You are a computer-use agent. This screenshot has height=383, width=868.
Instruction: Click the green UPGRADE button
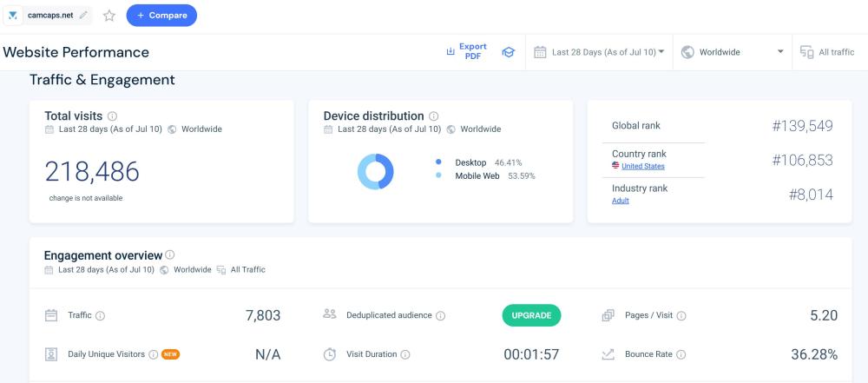tap(531, 315)
